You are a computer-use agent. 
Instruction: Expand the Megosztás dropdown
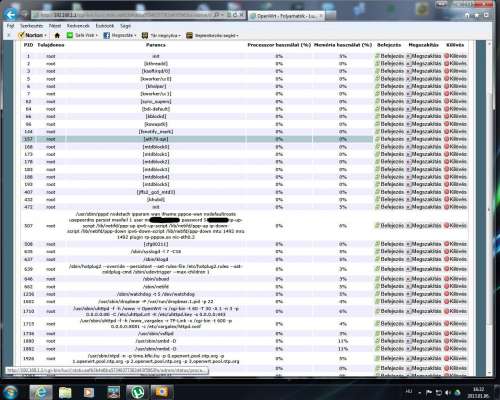(135, 36)
